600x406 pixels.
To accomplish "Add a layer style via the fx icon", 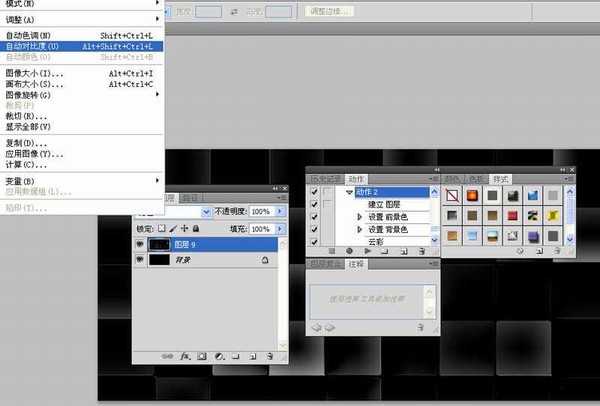I will click(x=183, y=355).
